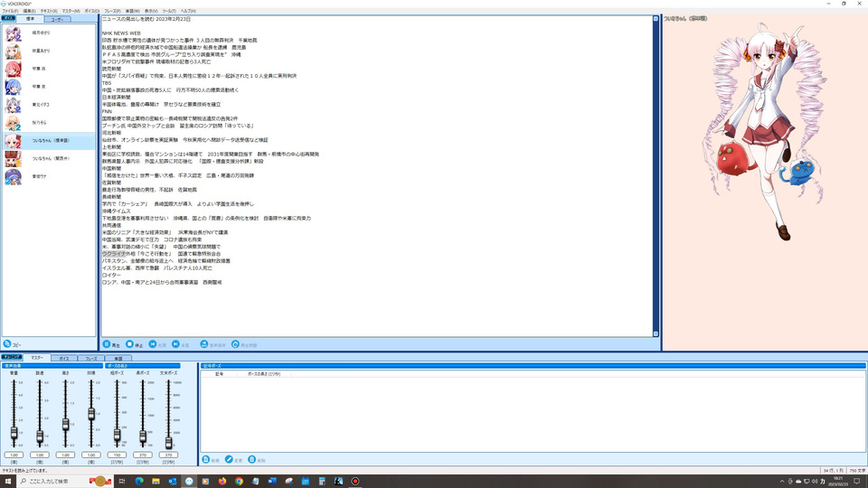Open the フレーズ menu in the menu bar
Image resolution: width=868 pixels, height=488 pixels.
point(112,11)
